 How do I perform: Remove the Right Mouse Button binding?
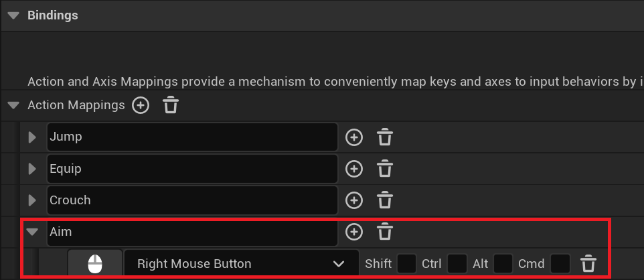(x=588, y=263)
